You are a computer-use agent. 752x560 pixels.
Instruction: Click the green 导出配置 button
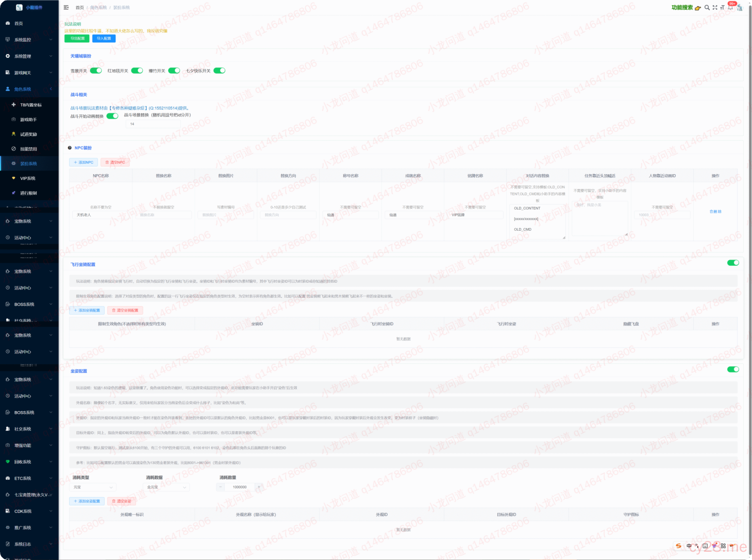[77, 39]
